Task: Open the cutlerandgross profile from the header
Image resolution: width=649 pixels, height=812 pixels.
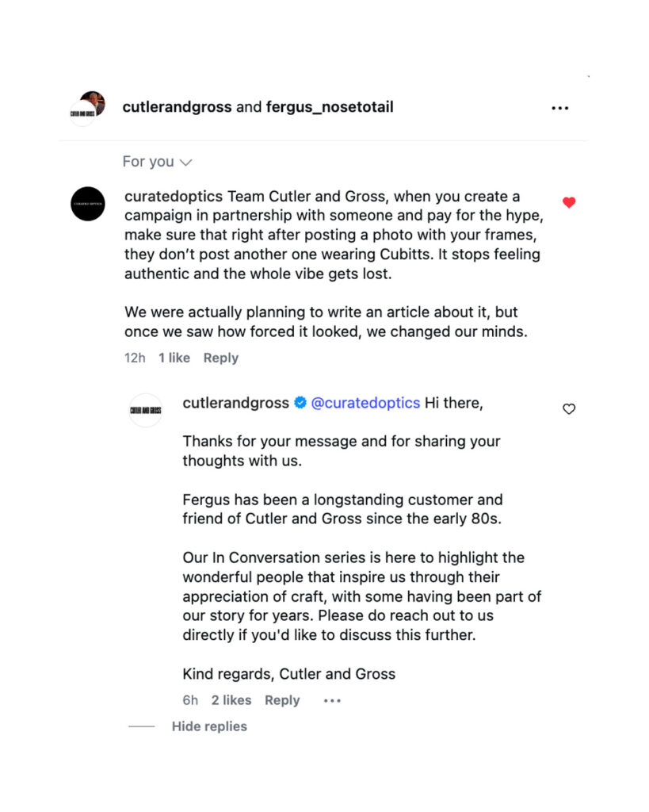Action: click(177, 107)
